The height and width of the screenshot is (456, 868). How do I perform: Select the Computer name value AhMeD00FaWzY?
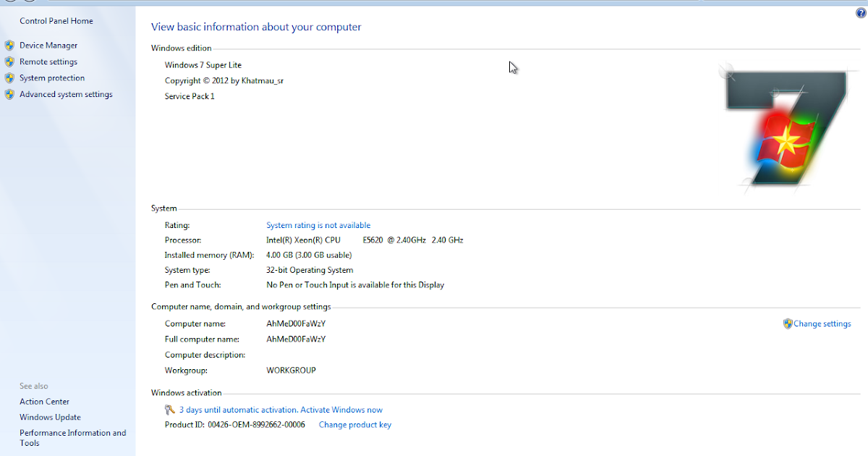296,324
